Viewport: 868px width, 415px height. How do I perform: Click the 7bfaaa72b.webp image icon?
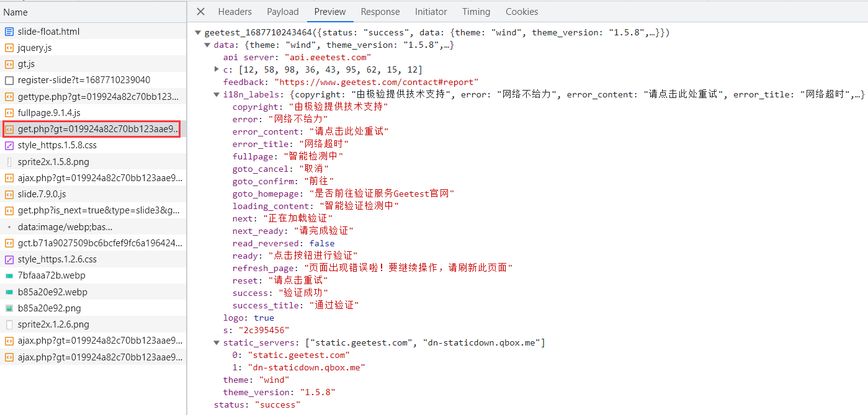pyautogui.click(x=9, y=275)
